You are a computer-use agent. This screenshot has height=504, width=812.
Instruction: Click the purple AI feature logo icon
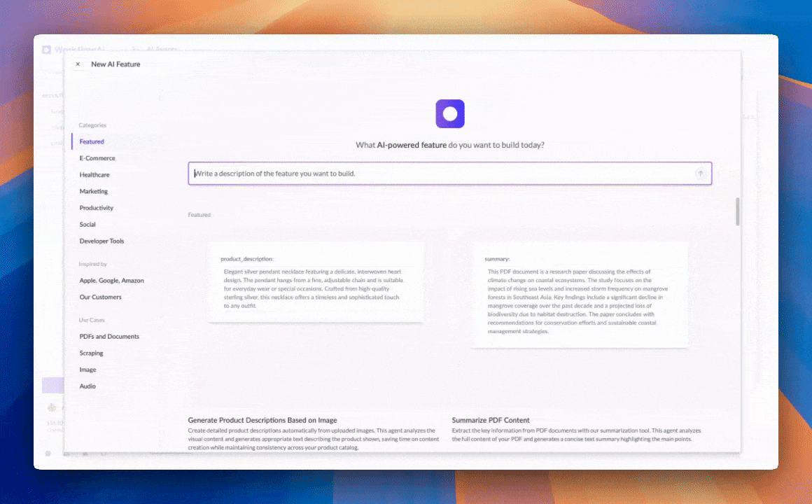pos(450,113)
